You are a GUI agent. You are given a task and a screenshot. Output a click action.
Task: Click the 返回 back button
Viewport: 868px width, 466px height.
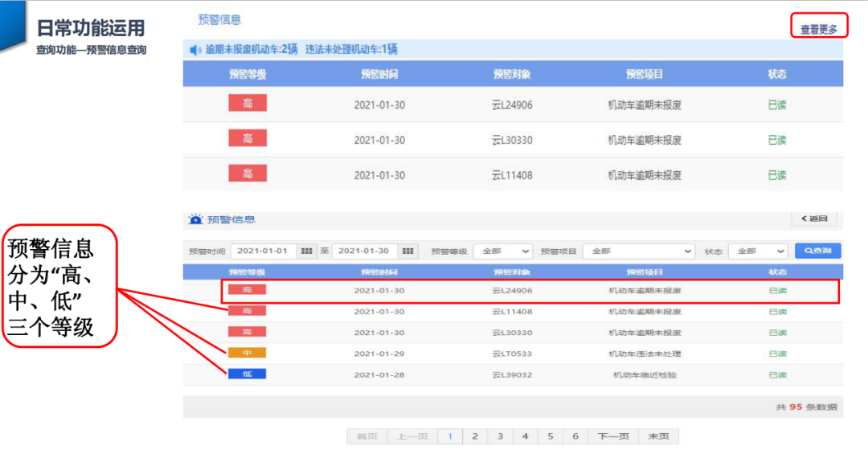coord(814,219)
